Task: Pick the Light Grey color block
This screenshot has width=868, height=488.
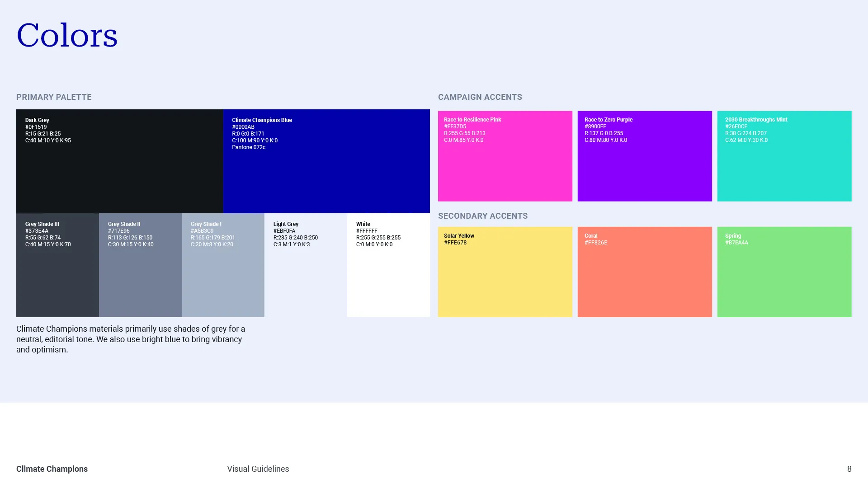Action: (x=306, y=265)
